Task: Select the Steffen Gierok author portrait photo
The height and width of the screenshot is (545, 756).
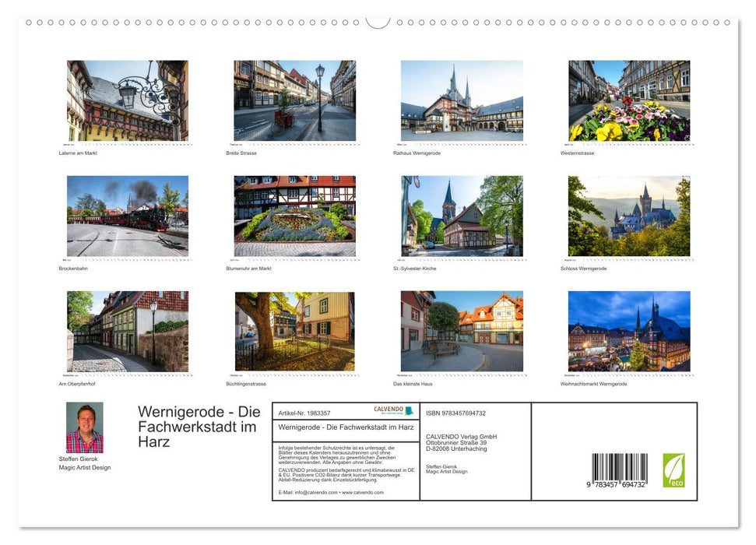Action: (x=84, y=427)
